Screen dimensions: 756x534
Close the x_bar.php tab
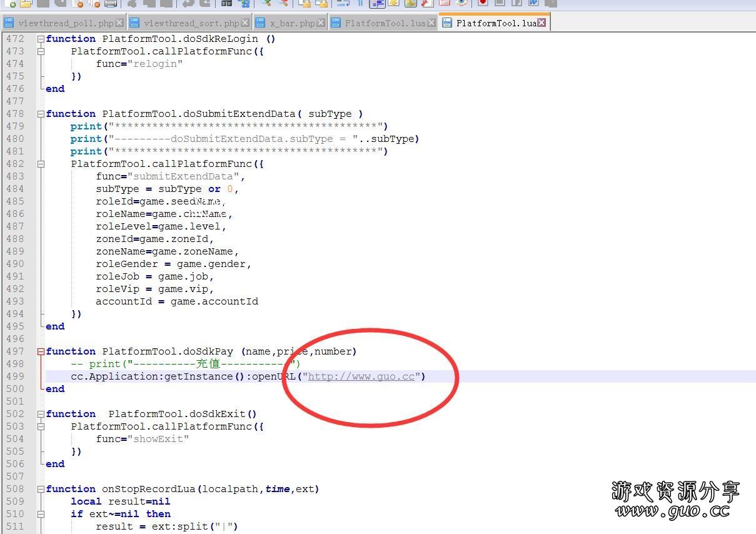321,23
